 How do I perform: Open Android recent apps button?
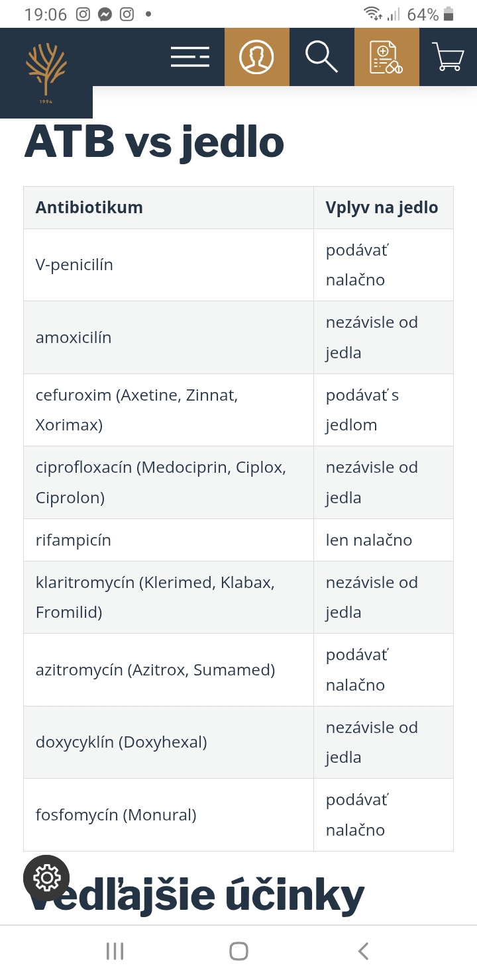115,952
